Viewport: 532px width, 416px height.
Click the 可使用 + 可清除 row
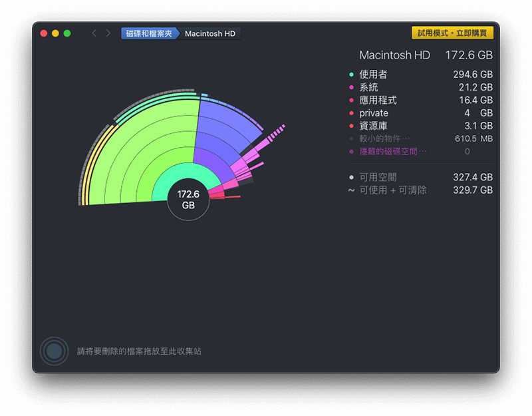[x=421, y=190]
